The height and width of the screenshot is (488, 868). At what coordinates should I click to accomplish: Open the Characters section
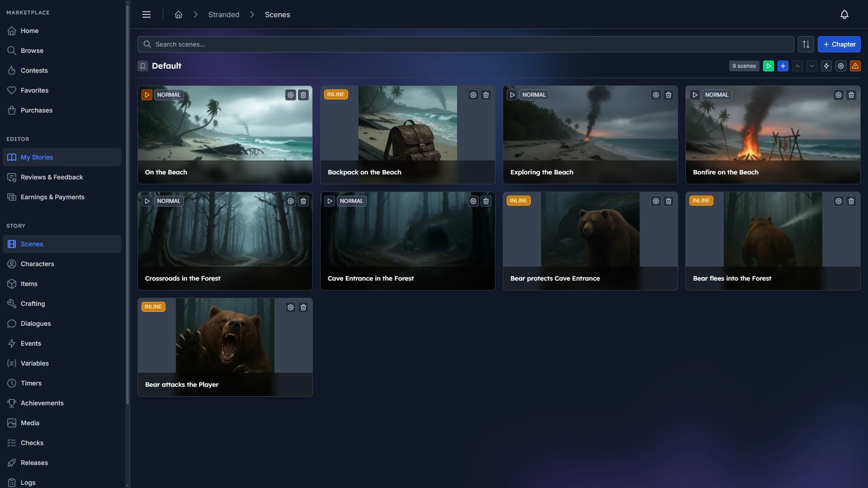click(38, 263)
